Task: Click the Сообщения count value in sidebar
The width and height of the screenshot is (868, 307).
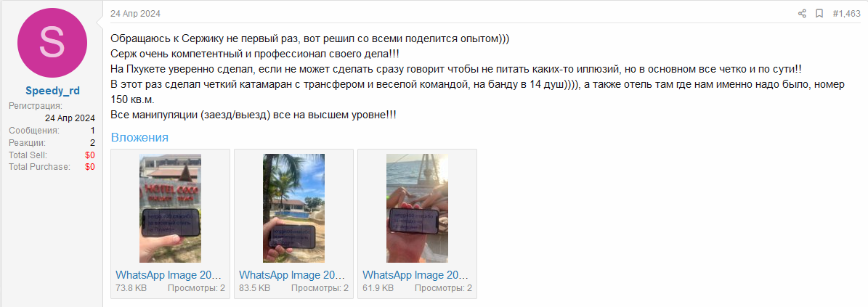Action: (x=92, y=131)
